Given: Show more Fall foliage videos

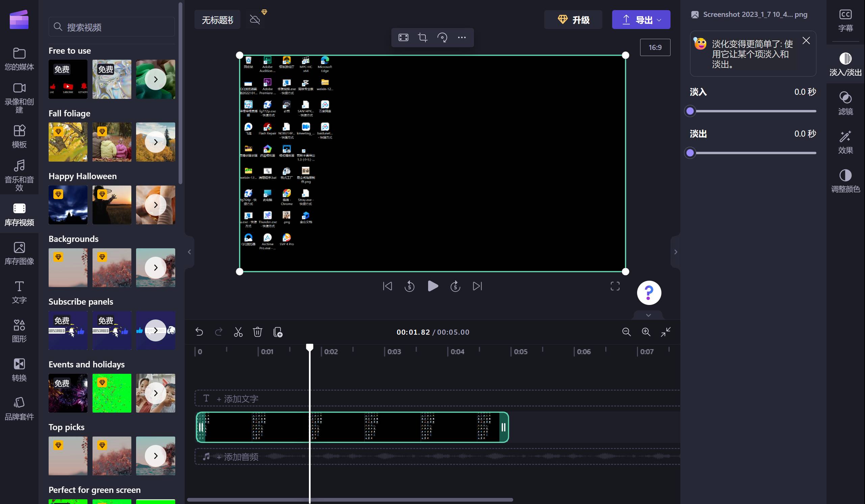Looking at the screenshot, I should coord(156,142).
